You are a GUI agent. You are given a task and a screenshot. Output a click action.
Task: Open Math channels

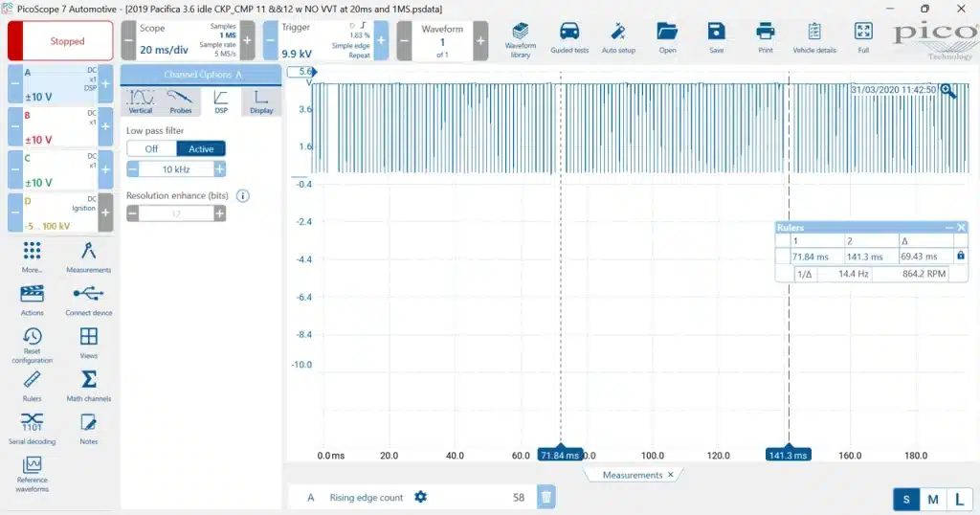coord(88,387)
